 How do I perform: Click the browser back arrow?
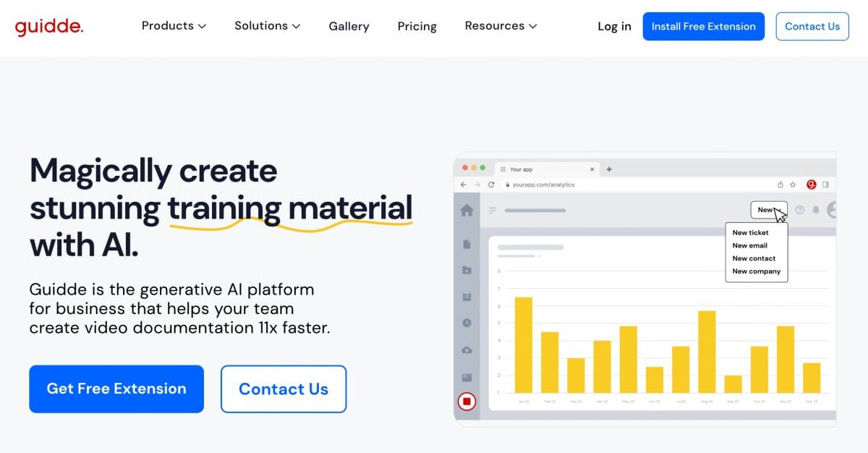click(464, 185)
